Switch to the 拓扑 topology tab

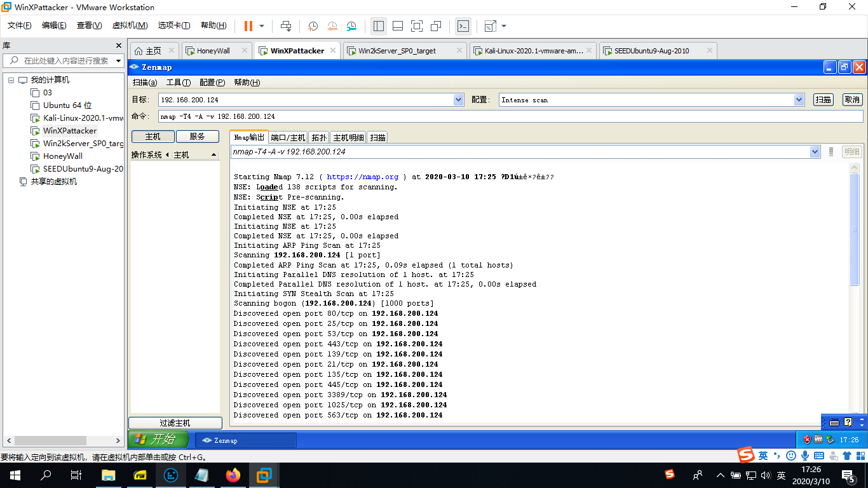319,137
